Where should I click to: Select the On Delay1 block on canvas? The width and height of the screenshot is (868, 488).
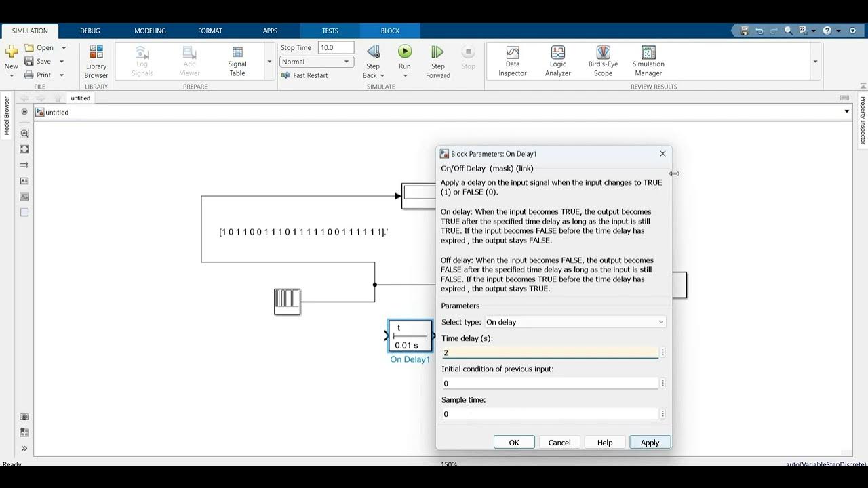click(410, 336)
